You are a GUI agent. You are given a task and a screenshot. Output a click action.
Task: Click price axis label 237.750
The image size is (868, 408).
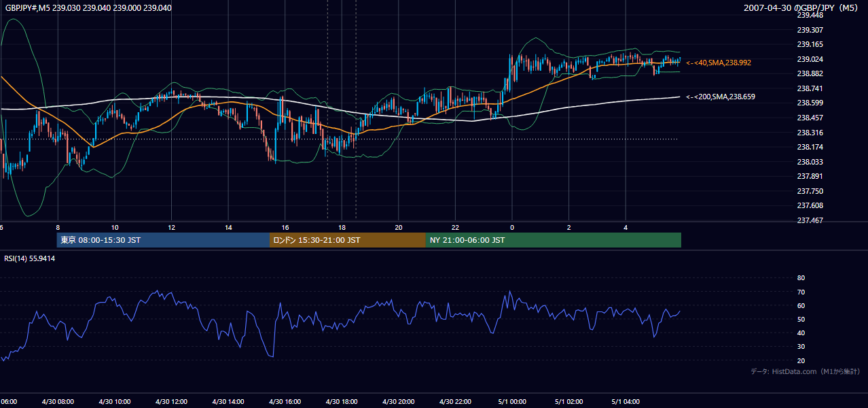[810, 191]
